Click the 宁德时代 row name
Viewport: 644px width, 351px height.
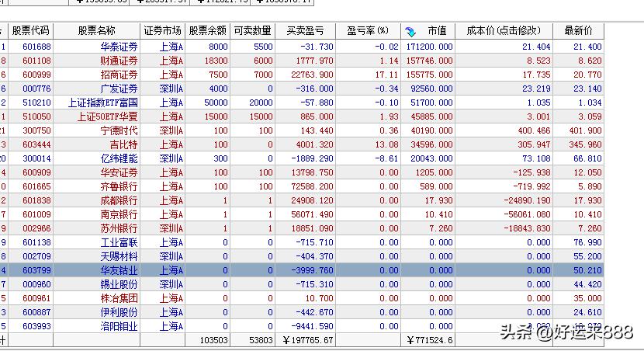pos(119,130)
